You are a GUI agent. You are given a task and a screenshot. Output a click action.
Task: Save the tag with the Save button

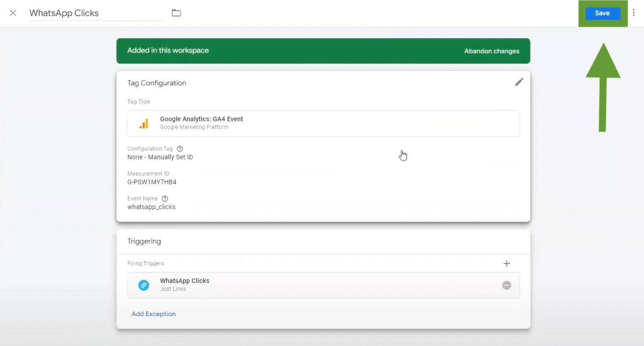(602, 13)
